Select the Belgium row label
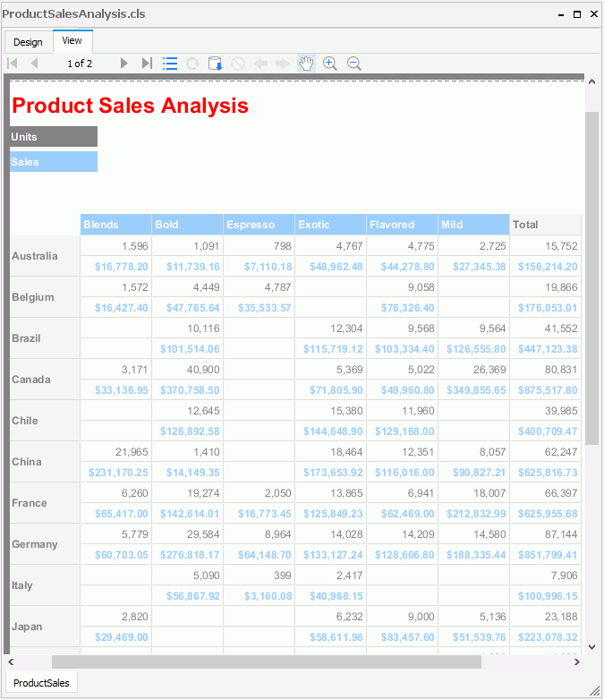The image size is (604, 700). tap(45, 297)
